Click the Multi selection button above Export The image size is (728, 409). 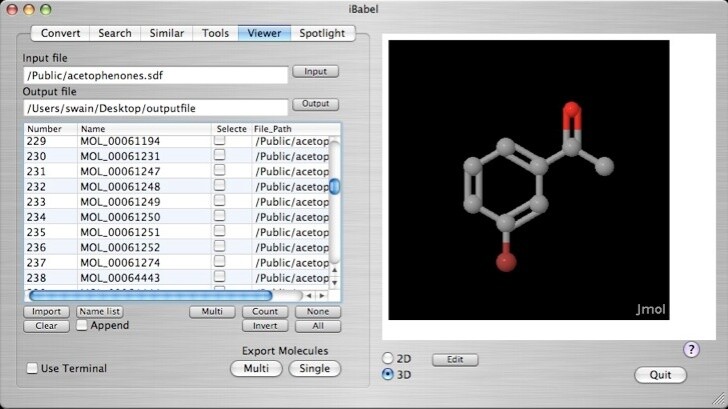click(212, 312)
